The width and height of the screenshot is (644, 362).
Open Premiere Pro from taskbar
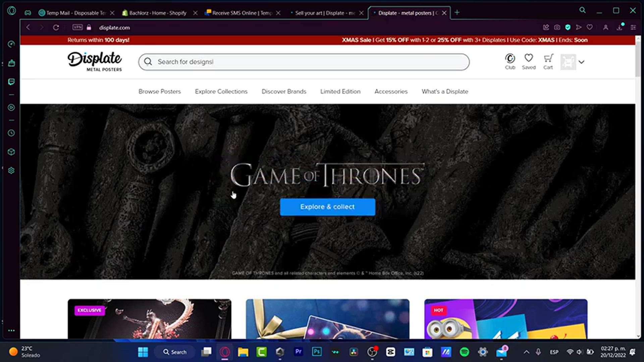tap(298, 352)
